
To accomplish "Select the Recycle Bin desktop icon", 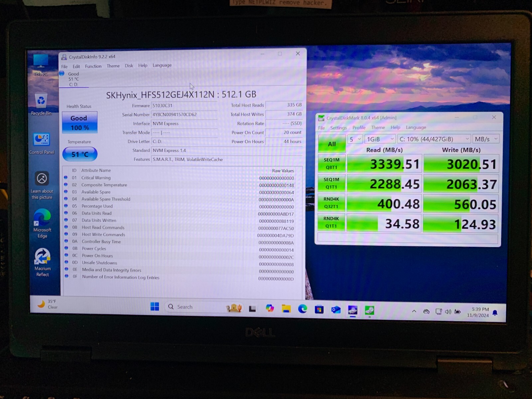I will pos(41,104).
